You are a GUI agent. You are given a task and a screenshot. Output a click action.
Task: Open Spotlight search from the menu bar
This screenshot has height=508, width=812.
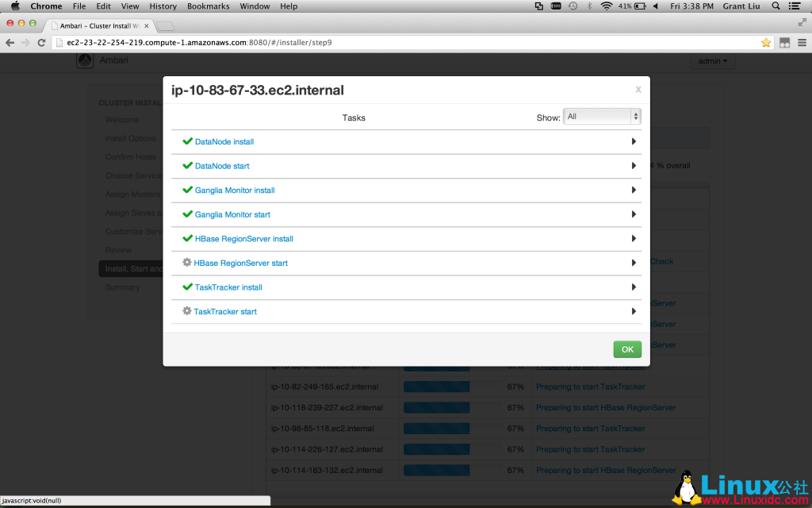point(776,6)
